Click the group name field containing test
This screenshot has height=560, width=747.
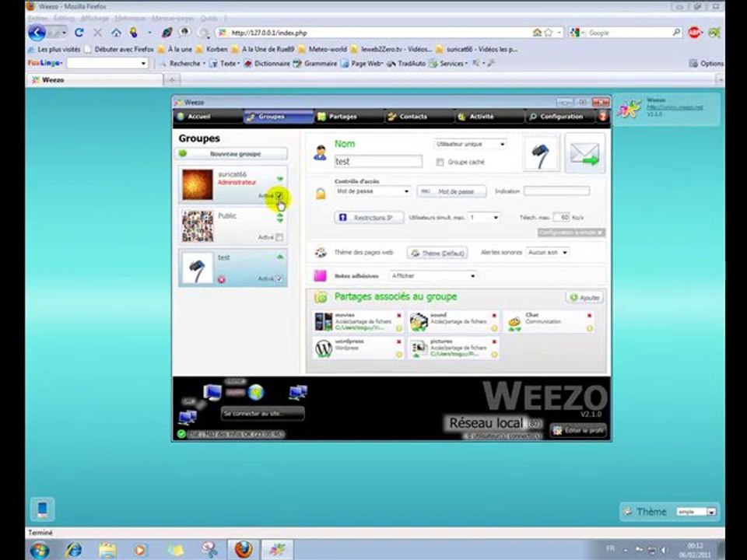click(378, 162)
